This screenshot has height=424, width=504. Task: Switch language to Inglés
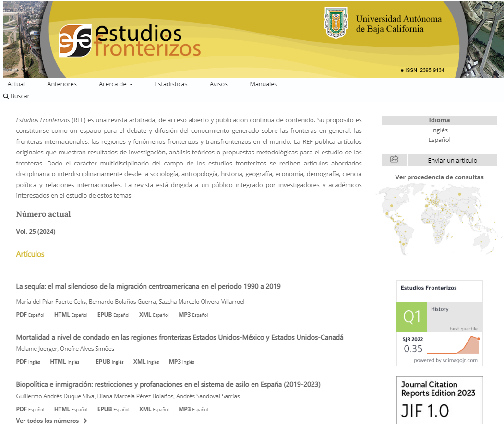(439, 130)
